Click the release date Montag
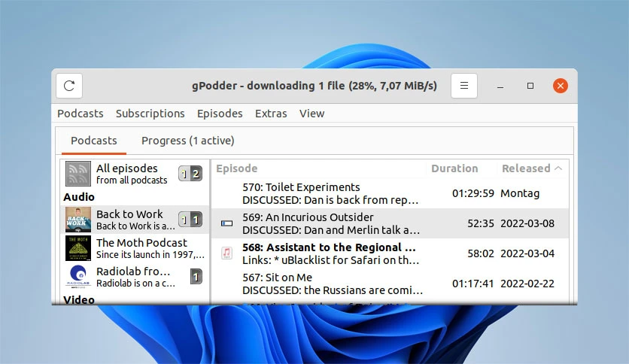The width and height of the screenshot is (629, 364). click(x=520, y=193)
